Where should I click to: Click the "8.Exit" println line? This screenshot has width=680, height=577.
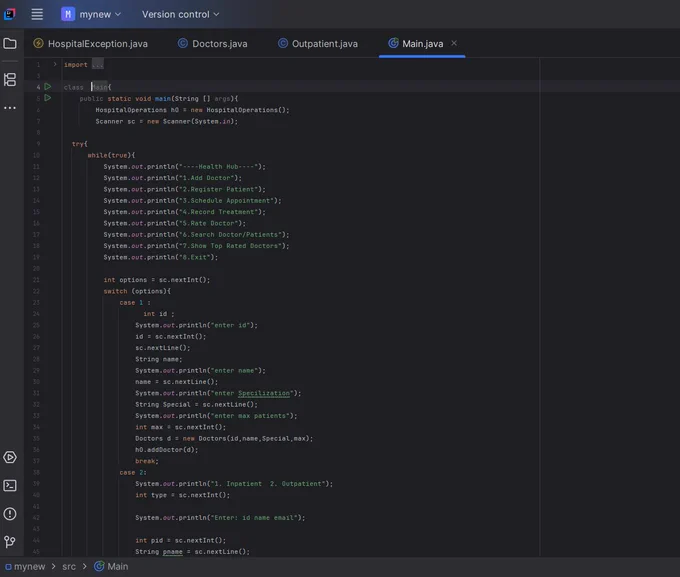[160, 257]
